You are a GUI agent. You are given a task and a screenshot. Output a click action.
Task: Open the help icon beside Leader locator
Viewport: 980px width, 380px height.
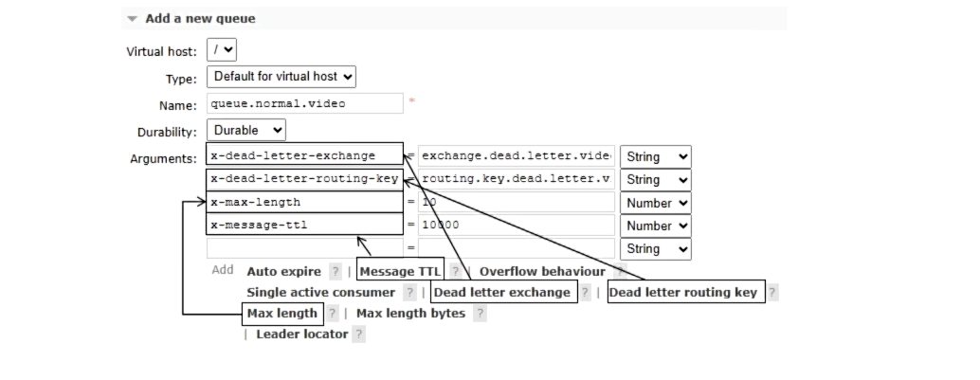359,335
